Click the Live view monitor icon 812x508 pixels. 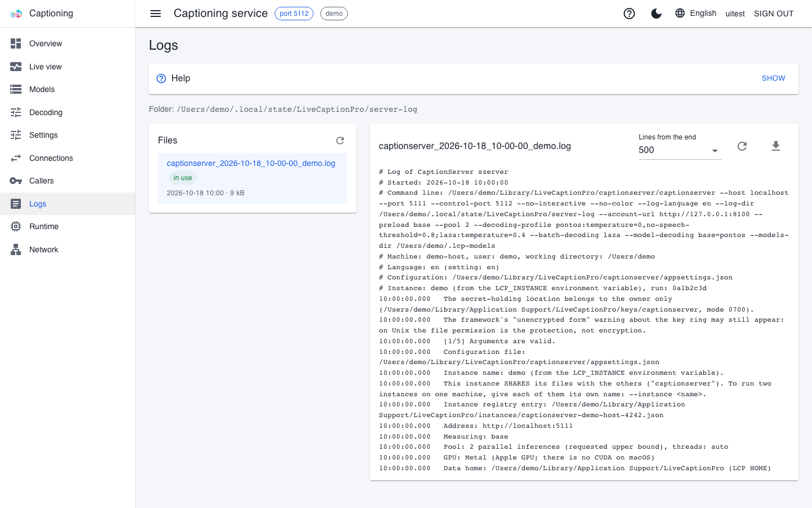click(16, 67)
